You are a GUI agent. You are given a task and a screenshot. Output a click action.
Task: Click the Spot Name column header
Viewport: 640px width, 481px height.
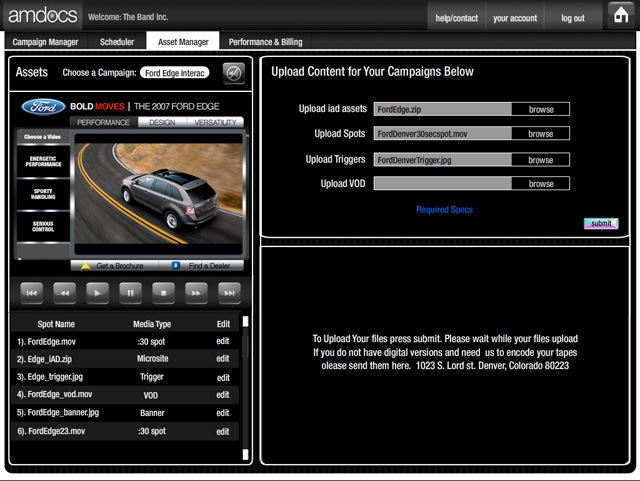[56, 324]
